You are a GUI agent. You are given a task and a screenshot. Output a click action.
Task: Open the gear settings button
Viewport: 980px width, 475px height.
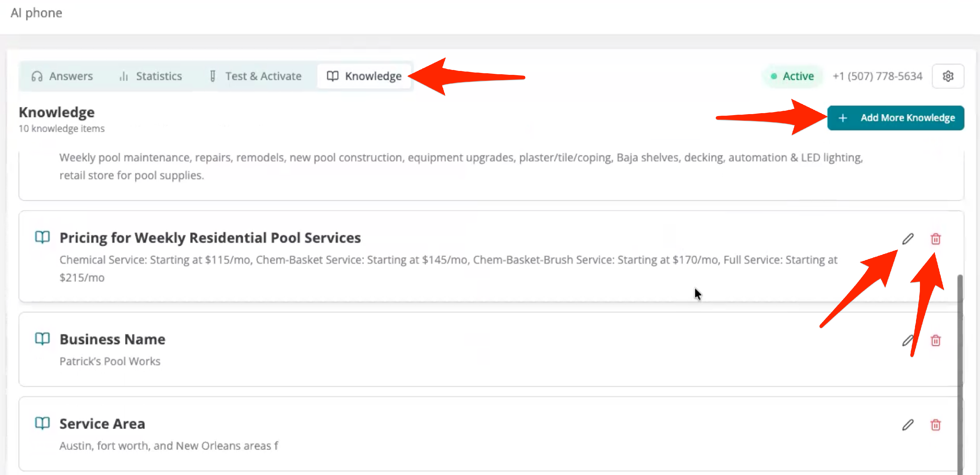tap(948, 76)
